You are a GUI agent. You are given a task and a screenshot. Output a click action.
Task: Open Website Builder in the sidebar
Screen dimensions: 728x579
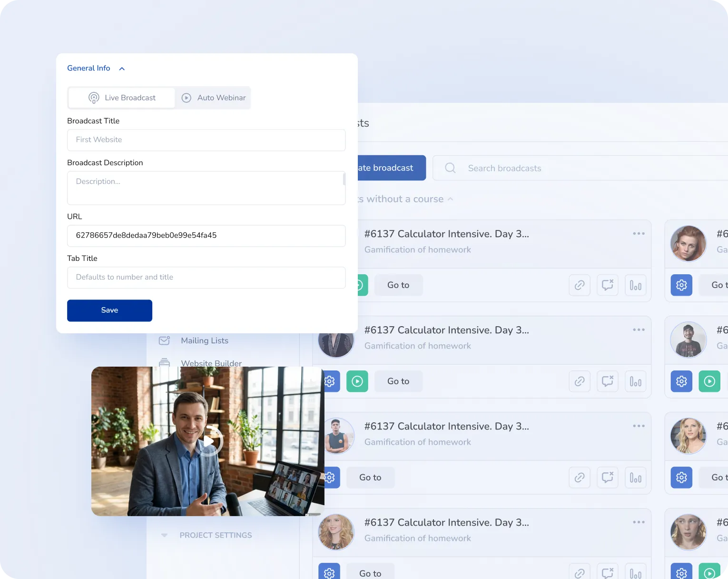click(x=211, y=363)
